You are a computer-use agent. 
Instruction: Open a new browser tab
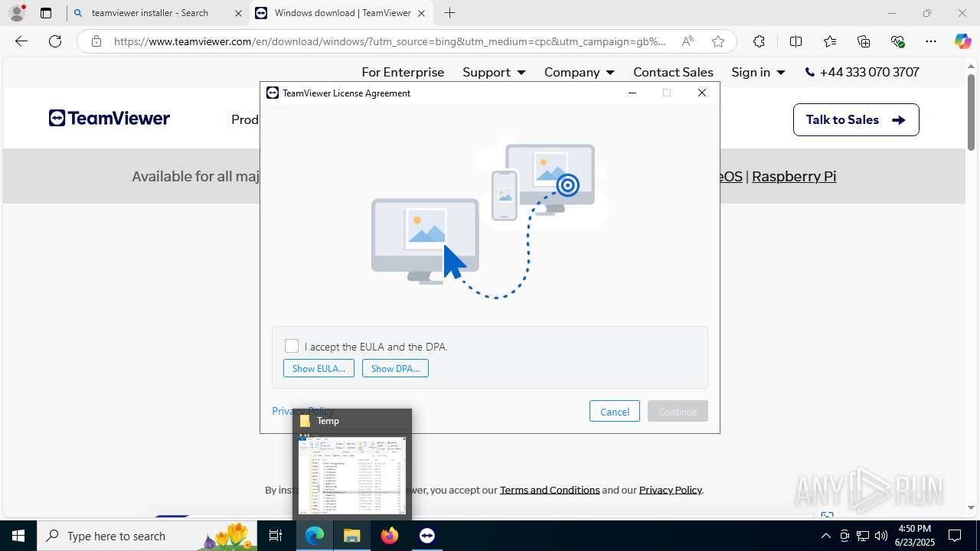449,13
